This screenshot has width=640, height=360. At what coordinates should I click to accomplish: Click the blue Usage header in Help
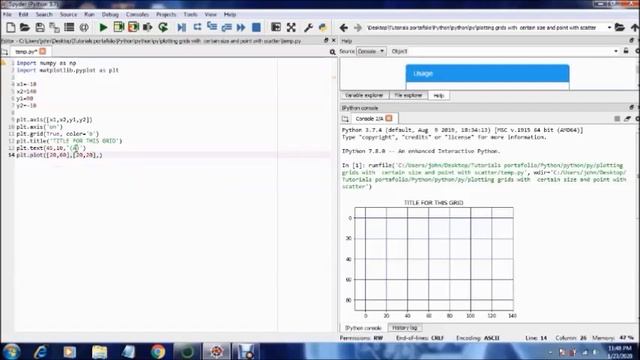[487, 73]
